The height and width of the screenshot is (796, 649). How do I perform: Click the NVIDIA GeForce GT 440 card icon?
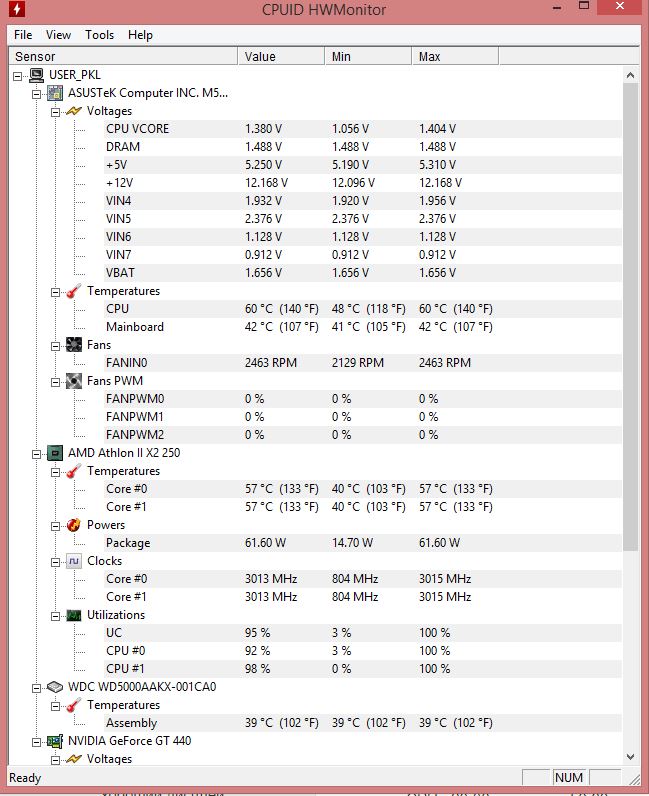click(x=55, y=741)
